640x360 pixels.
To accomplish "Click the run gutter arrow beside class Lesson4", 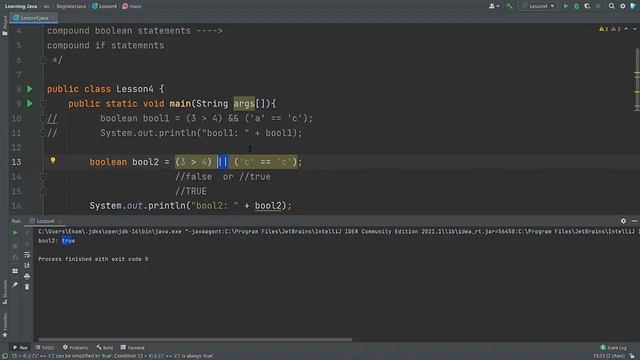I will point(29,89).
